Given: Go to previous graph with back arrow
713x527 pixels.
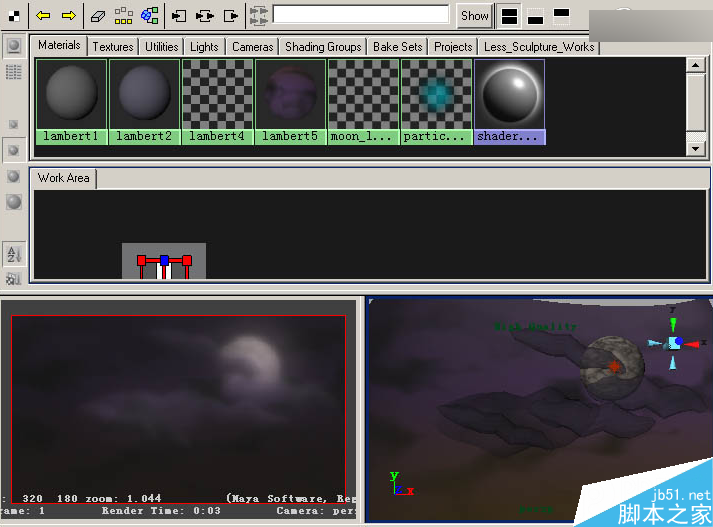Looking at the screenshot, I should [x=43, y=16].
